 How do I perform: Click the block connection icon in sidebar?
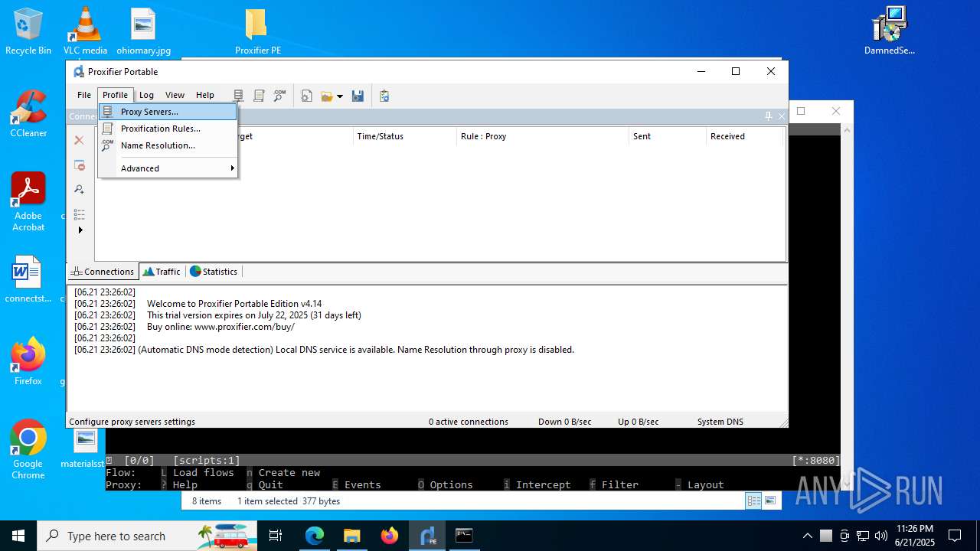(x=79, y=165)
